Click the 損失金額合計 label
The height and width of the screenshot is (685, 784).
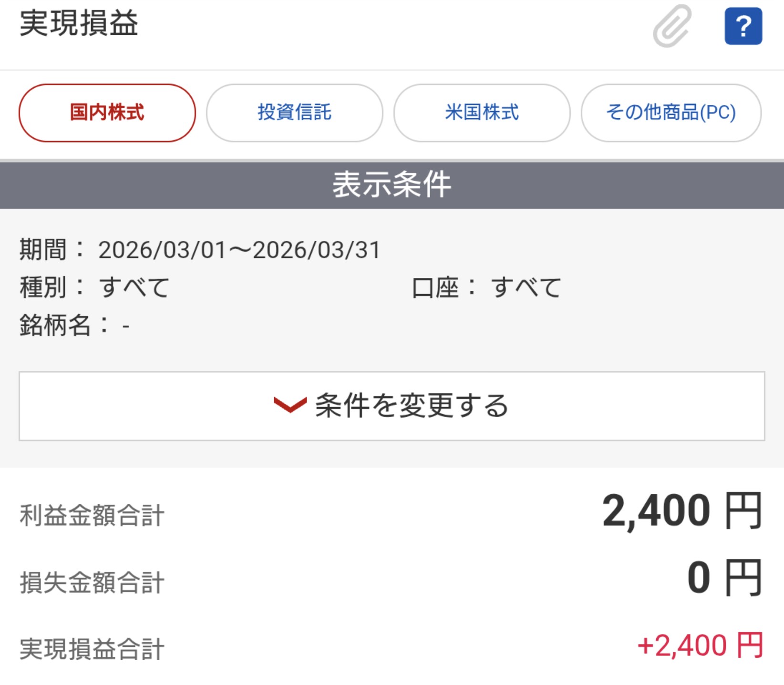click(x=92, y=583)
